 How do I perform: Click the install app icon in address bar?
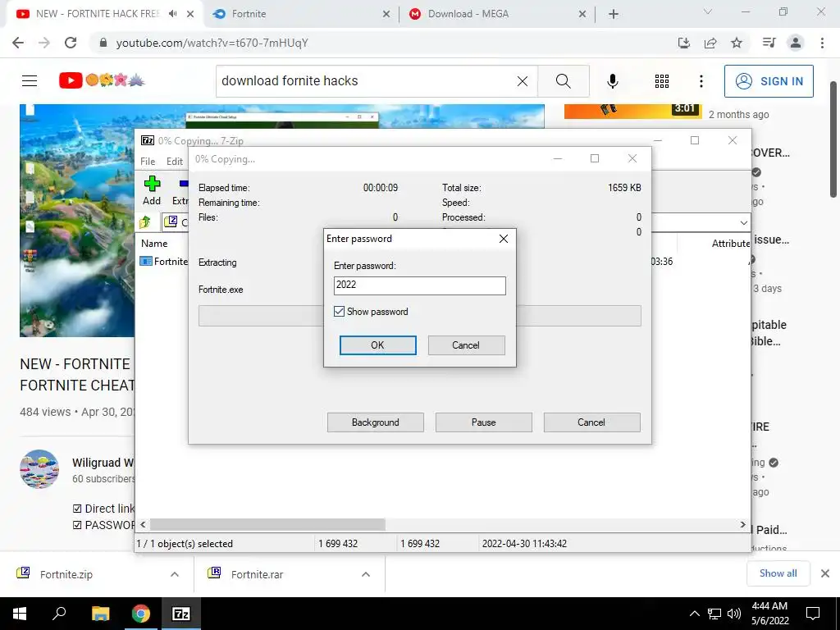pos(684,43)
